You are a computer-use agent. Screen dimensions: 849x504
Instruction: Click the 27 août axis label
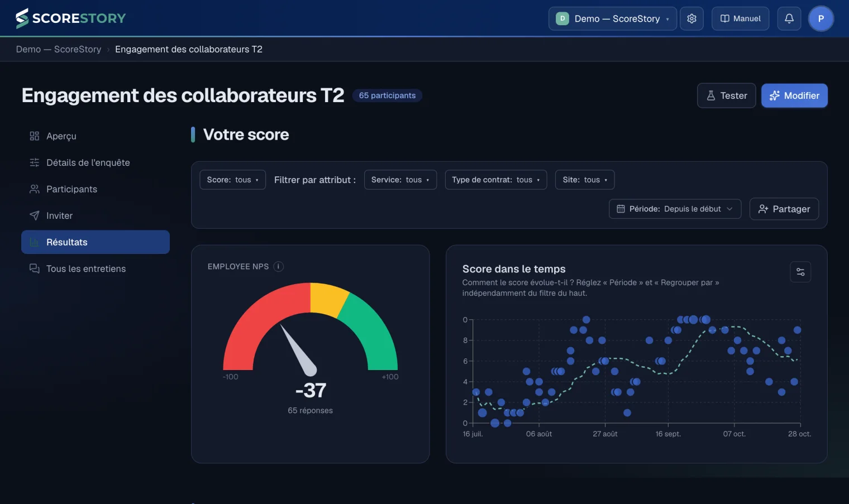point(605,434)
